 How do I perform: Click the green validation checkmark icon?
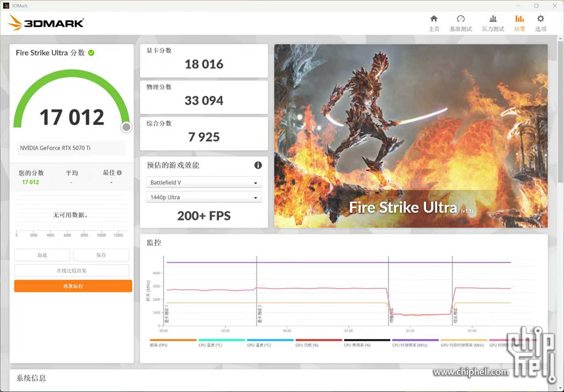[92, 53]
